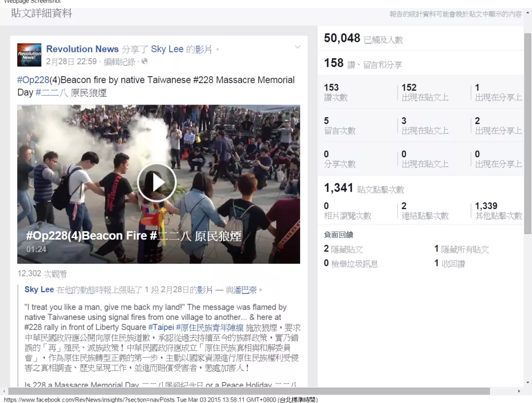Open the Revolution News page link
Screen dimensions: 532x403
coord(82,49)
